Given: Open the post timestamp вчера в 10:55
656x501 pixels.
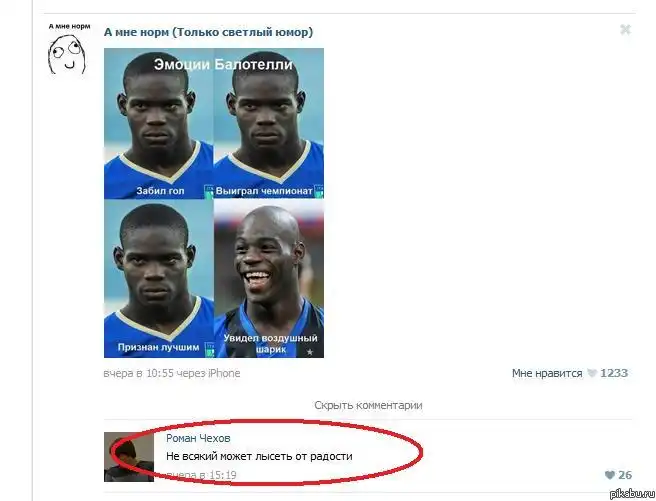Looking at the screenshot, I should 138,373.
